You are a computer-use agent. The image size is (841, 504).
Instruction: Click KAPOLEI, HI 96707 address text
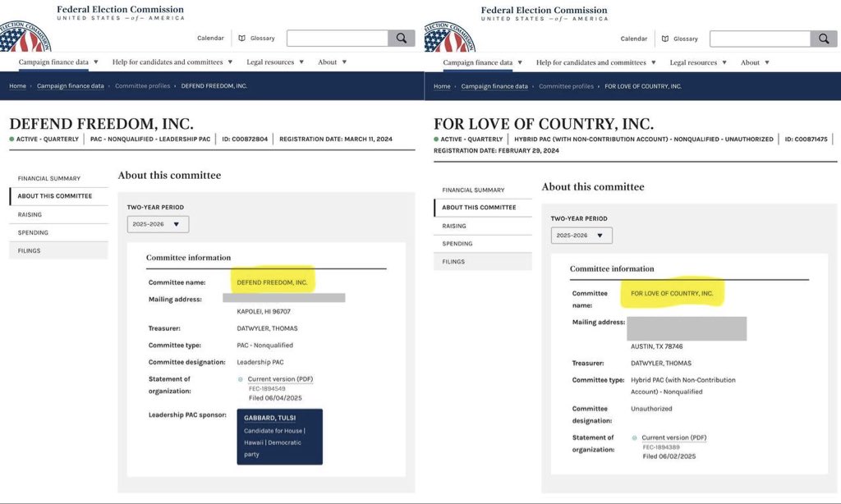264,312
